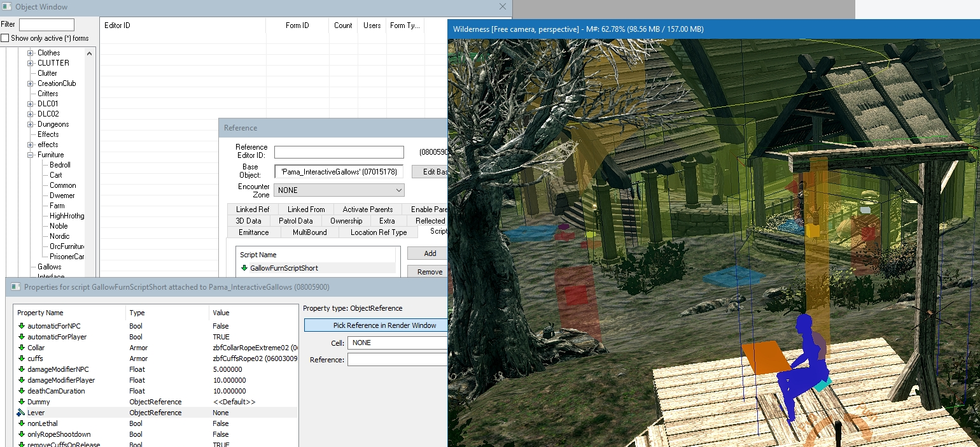The width and height of the screenshot is (980, 447).
Task: Click into the Filter text field
Action: click(x=46, y=24)
